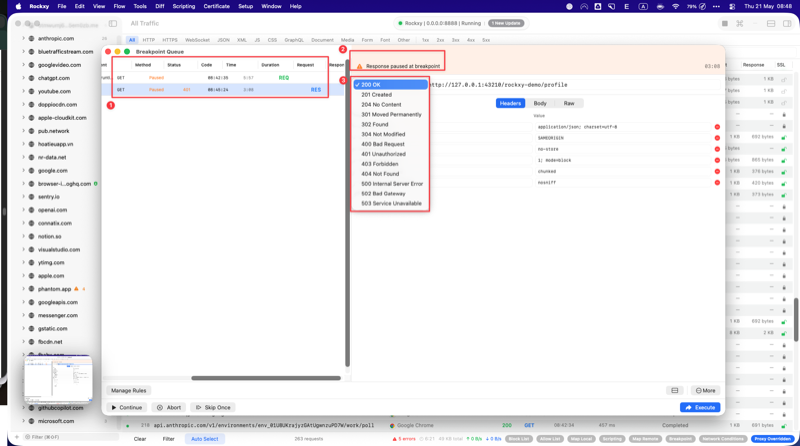Click the Abort button
This screenshot has width=800, height=446.
tap(169, 407)
